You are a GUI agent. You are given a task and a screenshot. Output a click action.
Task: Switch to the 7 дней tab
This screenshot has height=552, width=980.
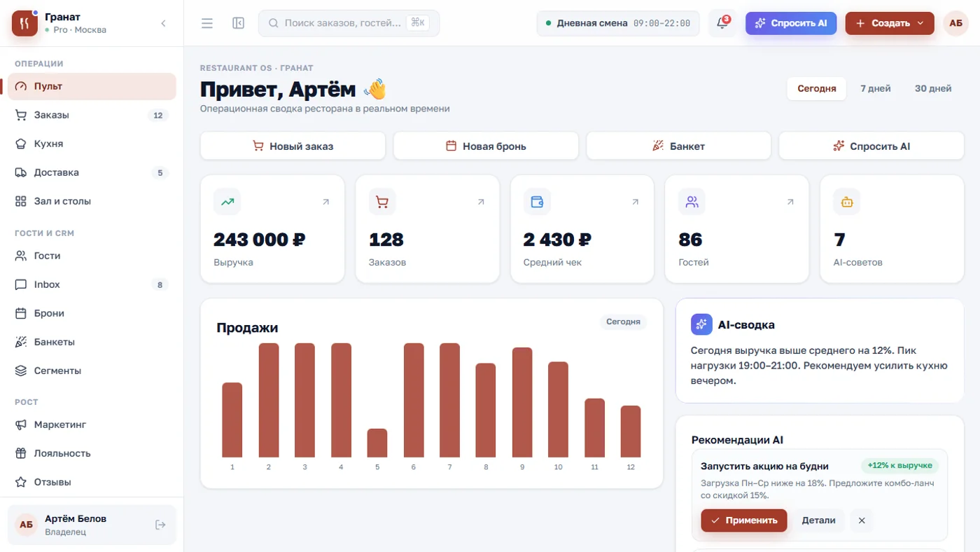pyautogui.click(x=875, y=88)
